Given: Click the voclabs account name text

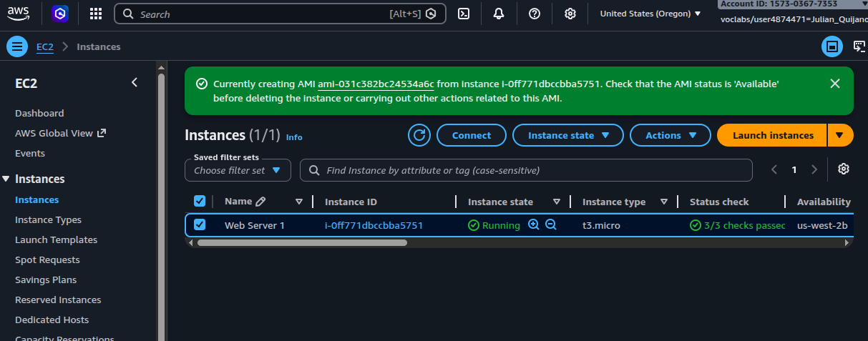Looking at the screenshot, I should tap(794, 19).
